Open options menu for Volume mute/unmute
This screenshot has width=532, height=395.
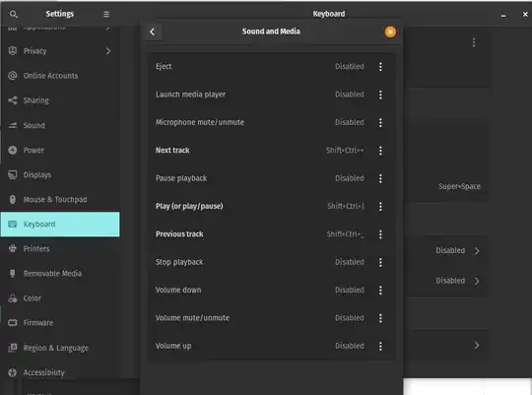point(380,318)
